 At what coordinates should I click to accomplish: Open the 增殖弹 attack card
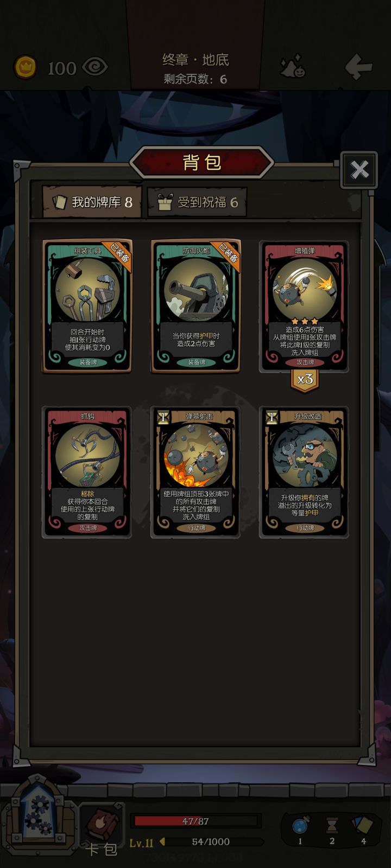(304, 307)
